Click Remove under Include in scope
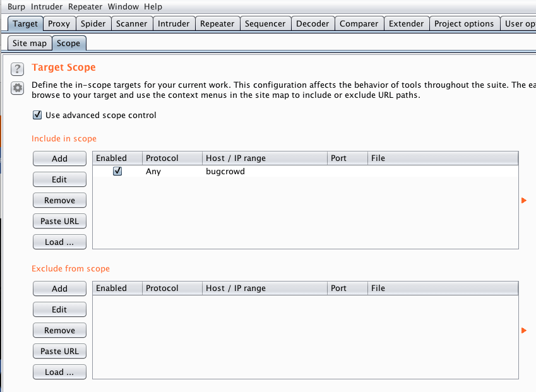The image size is (536, 392). coord(59,200)
